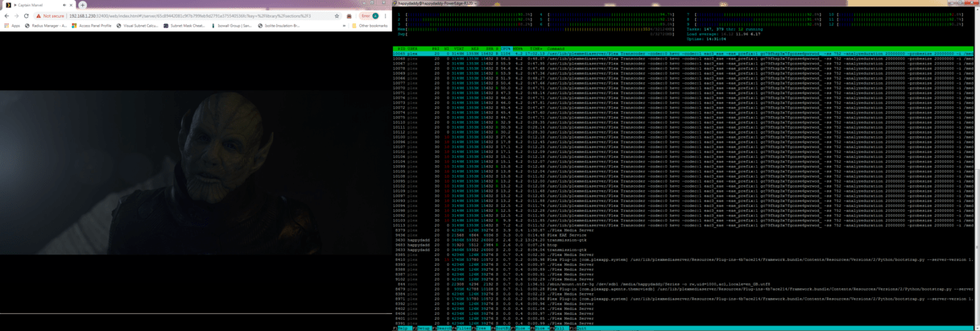Screen dimensions: 980x331
Task: Click F10 Quit in htop footer
Action: (579, 328)
